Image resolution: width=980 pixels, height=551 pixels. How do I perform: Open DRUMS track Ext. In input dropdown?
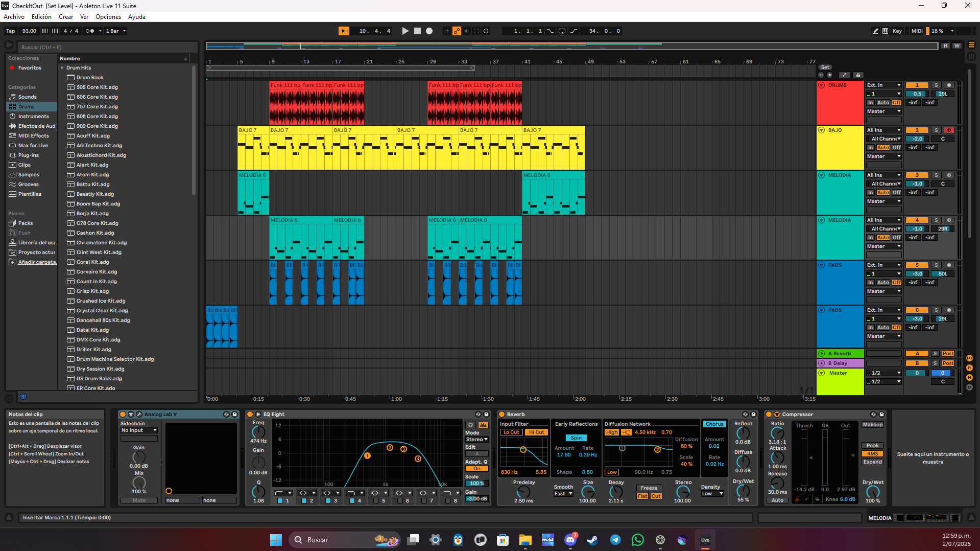coord(883,85)
